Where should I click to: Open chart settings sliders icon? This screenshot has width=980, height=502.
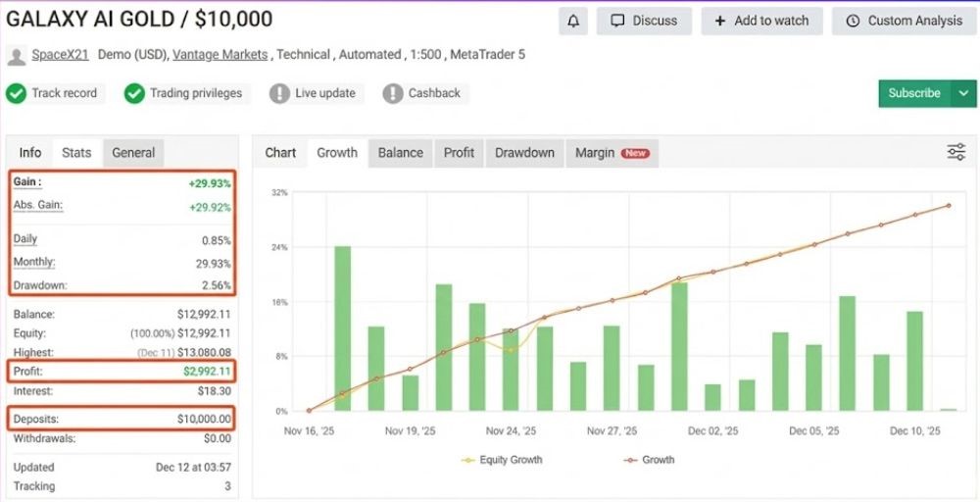(x=956, y=152)
